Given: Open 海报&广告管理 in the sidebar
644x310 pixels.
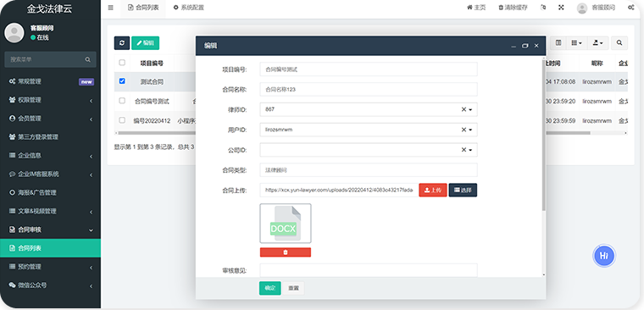Looking at the screenshot, I should [x=50, y=192].
